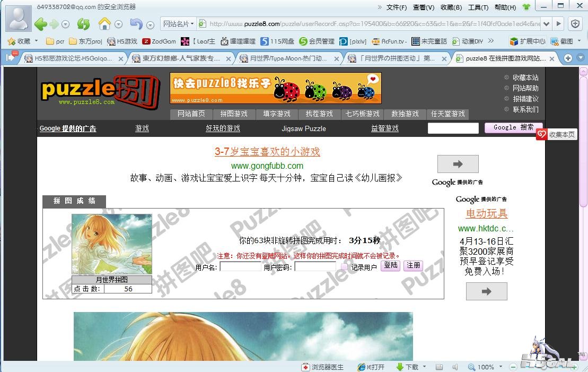Screen dimensions: 588x372
Task: Open 收藏 favorites star
Action: coord(19,41)
